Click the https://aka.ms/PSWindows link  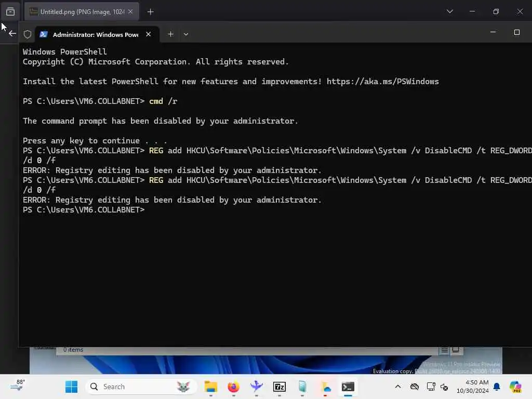pos(383,82)
